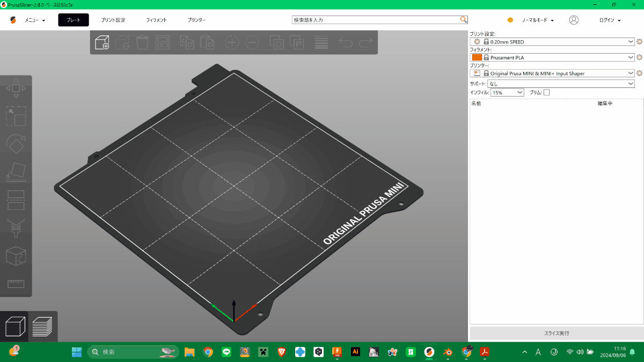Enable the ブリム (brim) checkbox
The image size is (644, 362).
pos(546,92)
